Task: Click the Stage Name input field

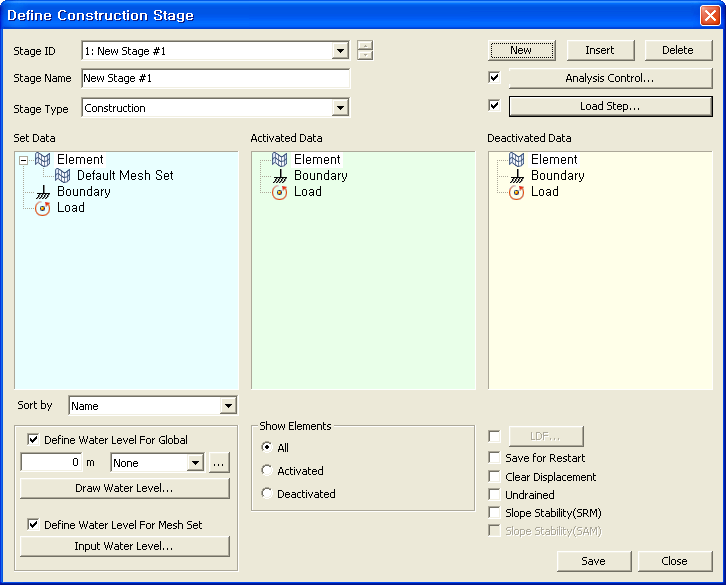Action: click(215, 78)
